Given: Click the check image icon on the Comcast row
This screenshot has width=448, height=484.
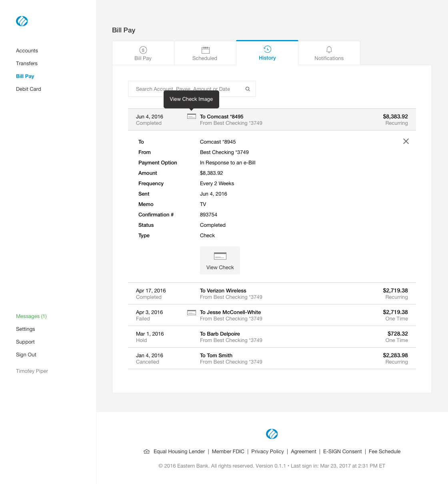Looking at the screenshot, I should click(x=192, y=116).
